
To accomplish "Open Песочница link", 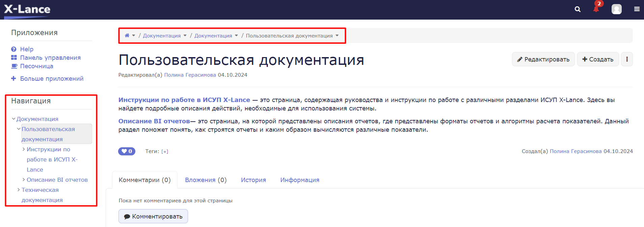I will pyautogui.click(x=36, y=66).
